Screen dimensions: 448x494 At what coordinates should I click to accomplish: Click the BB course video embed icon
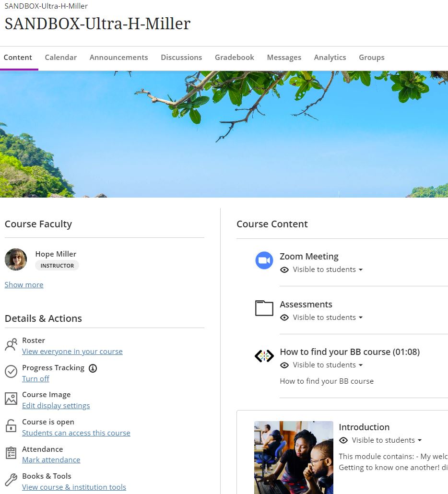tap(264, 356)
